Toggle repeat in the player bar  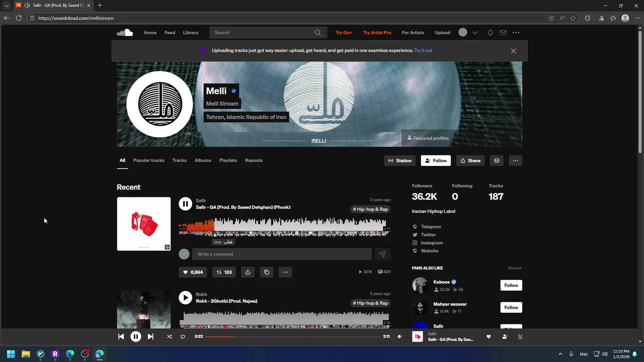[183, 337]
